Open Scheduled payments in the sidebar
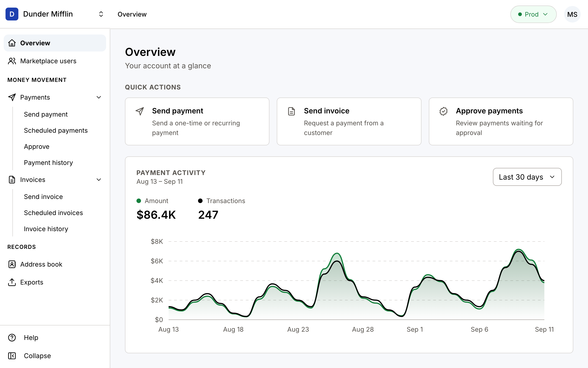This screenshot has width=588, height=368. coord(56,130)
